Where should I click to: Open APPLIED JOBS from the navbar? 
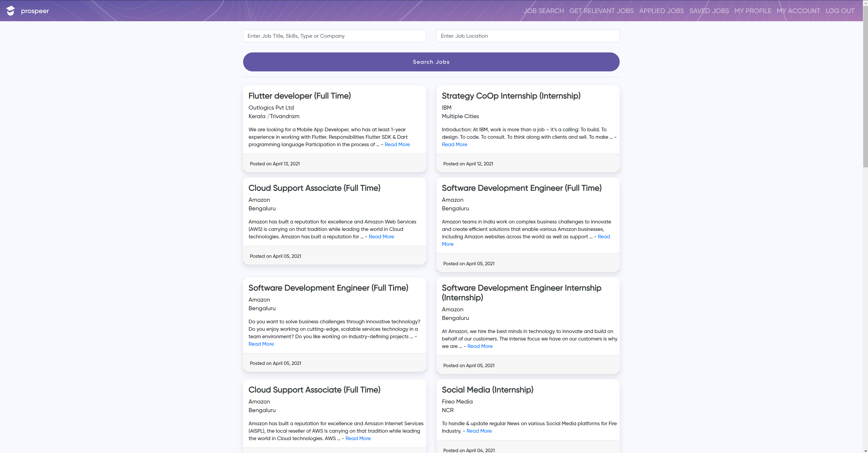661,11
